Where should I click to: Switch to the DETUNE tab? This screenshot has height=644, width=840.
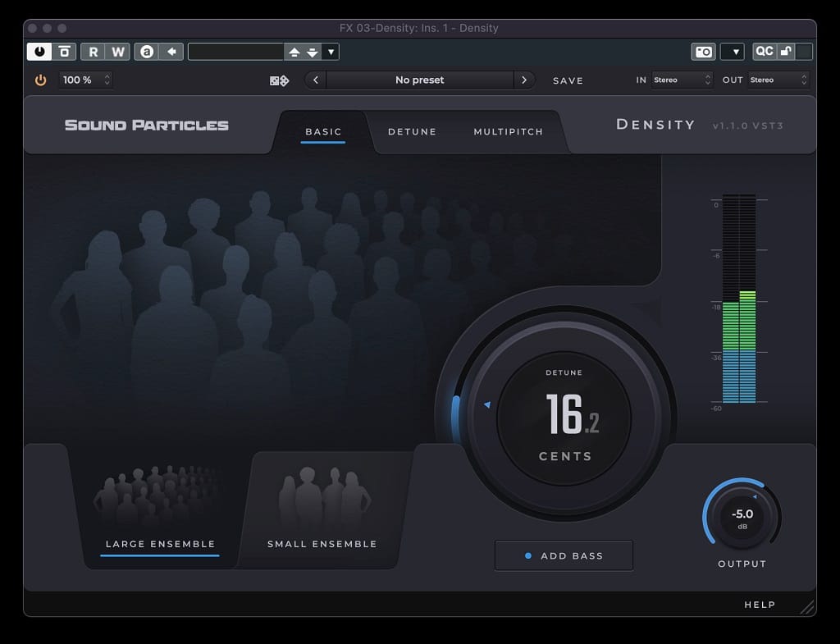click(x=412, y=132)
